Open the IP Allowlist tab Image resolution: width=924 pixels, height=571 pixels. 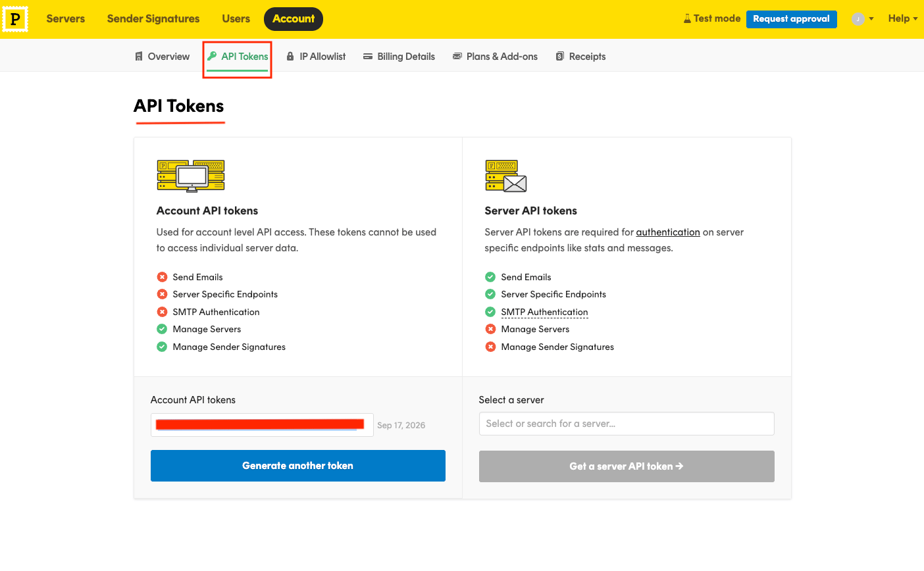pos(316,57)
